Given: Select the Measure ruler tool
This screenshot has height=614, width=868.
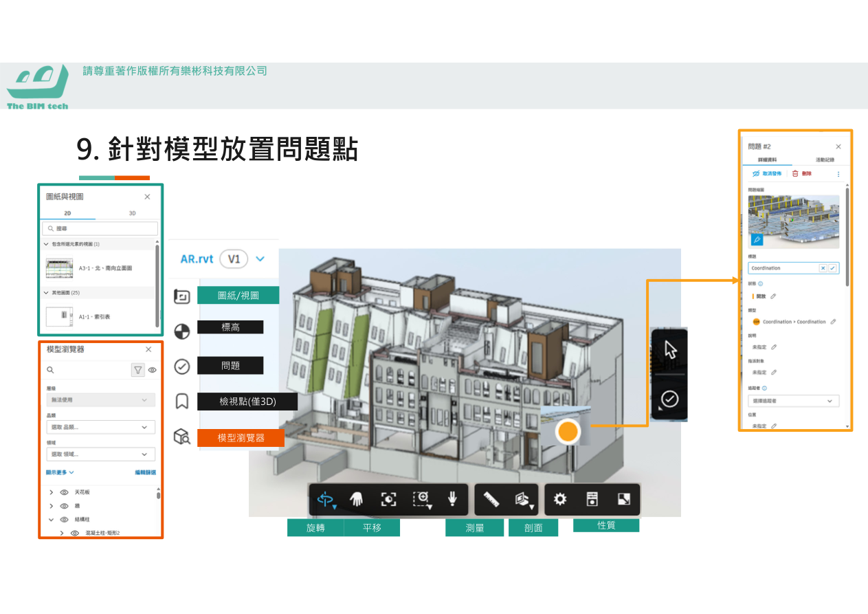Looking at the screenshot, I should (491, 500).
